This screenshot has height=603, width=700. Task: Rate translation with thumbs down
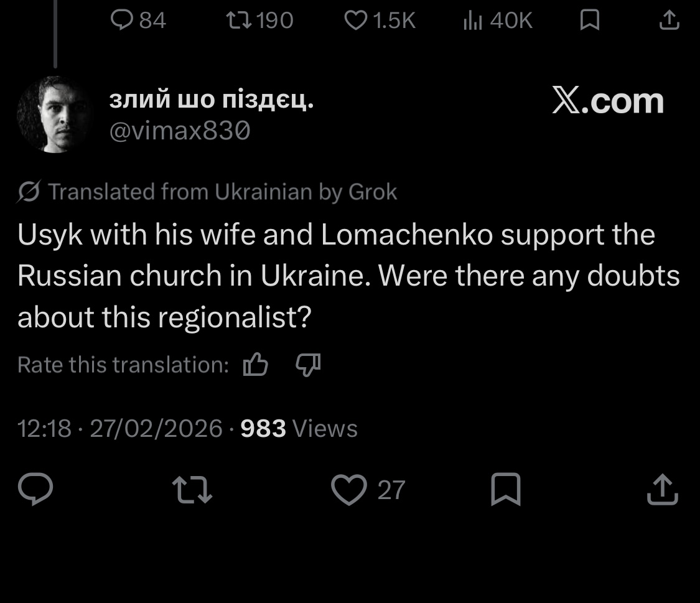click(307, 365)
